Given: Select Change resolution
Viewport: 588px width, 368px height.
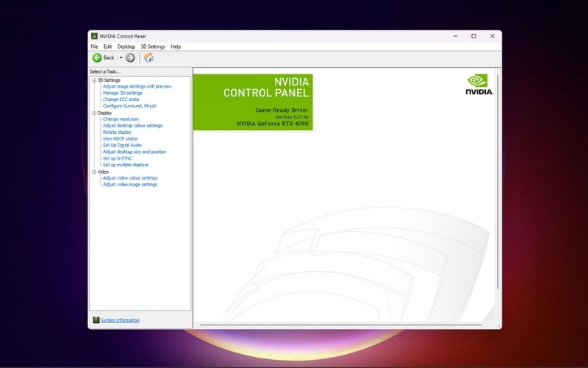Looking at the screenshot, I should coord(121,119).
